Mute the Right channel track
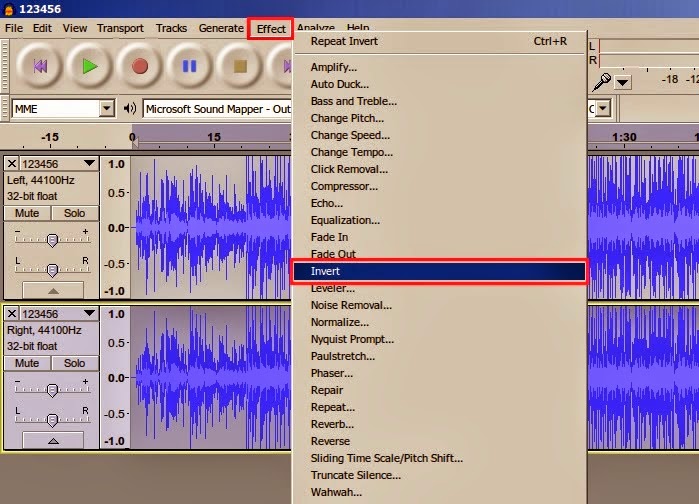This screenshot has width=699, height=504. pos(27,363)
